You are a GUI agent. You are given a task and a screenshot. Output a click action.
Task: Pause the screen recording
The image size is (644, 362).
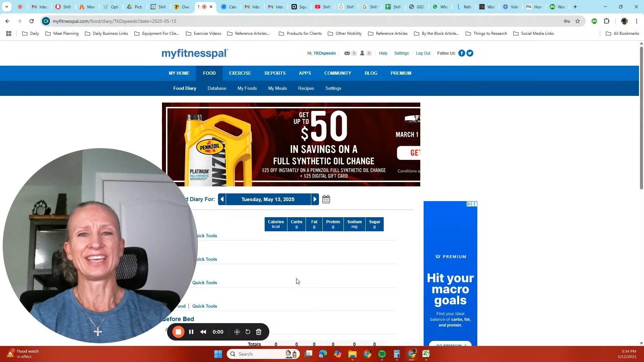(x=191, y=332)
